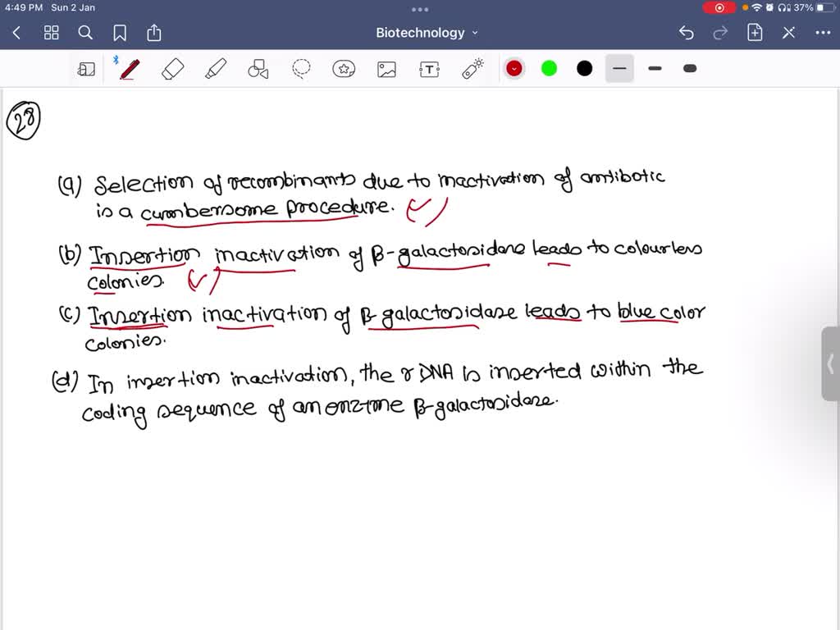
Task: Create a new page with the add button
Action: [x=756, y=33]
